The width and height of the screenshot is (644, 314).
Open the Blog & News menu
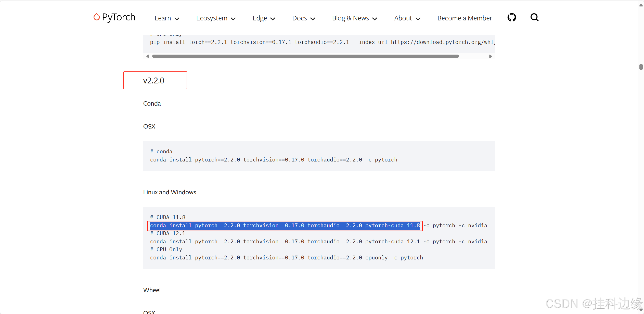click(x=354, y=18)
